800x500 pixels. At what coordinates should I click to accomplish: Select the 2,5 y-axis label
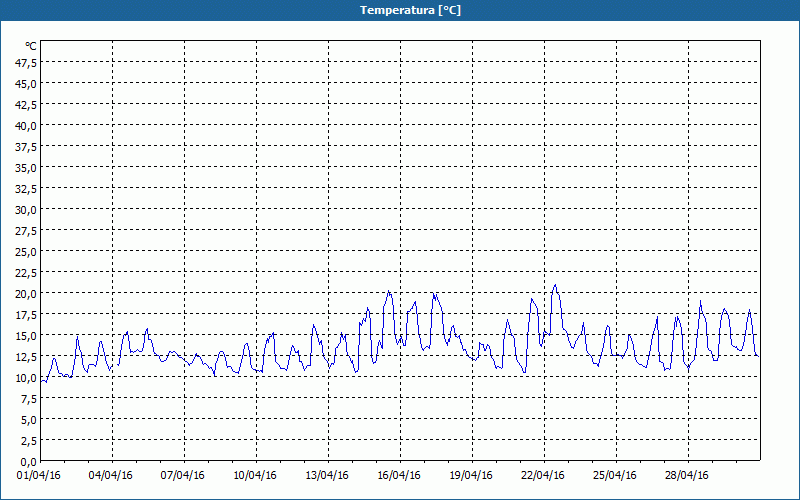[29, 441]
